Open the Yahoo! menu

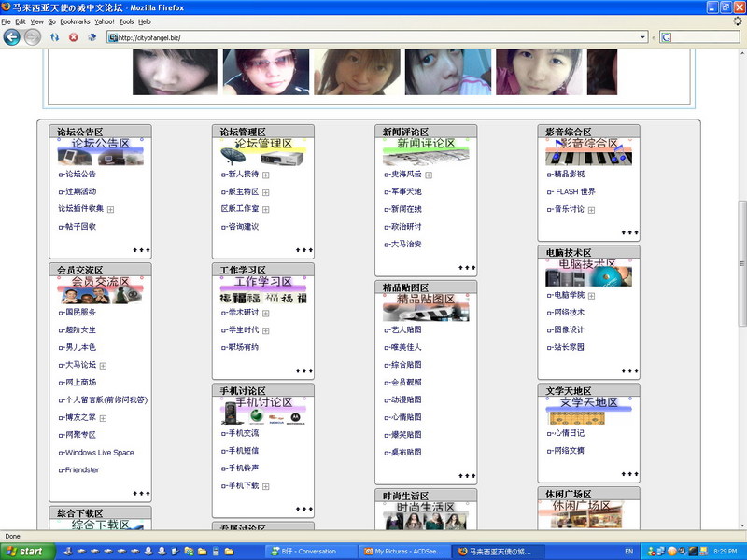104,21
